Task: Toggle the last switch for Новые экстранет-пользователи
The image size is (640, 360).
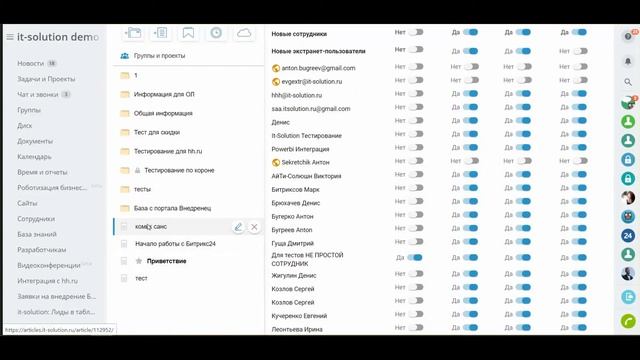Action: [580, 51]
